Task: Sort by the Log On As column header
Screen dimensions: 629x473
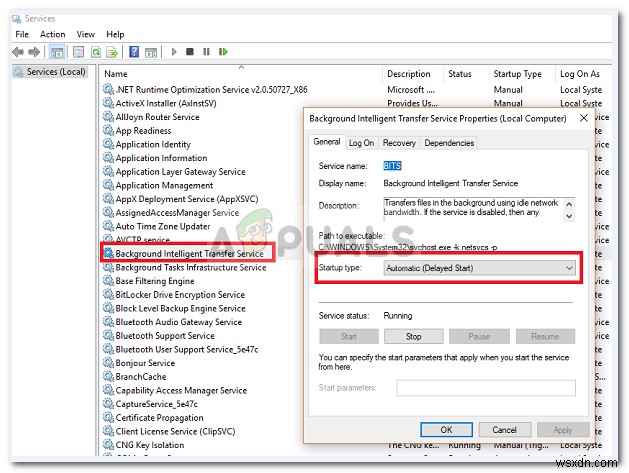Action: pos(580,74)
